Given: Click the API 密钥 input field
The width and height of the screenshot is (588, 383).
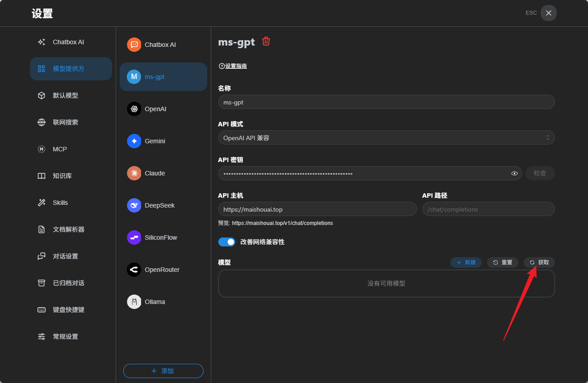Looking at the screenshot, I should click(x=370, y=173).
